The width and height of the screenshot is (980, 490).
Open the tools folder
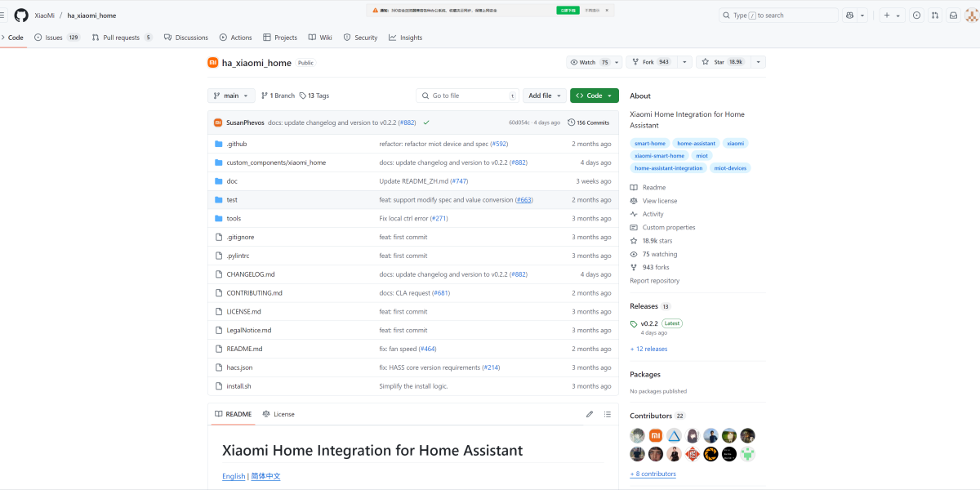[x=234, y=219]
